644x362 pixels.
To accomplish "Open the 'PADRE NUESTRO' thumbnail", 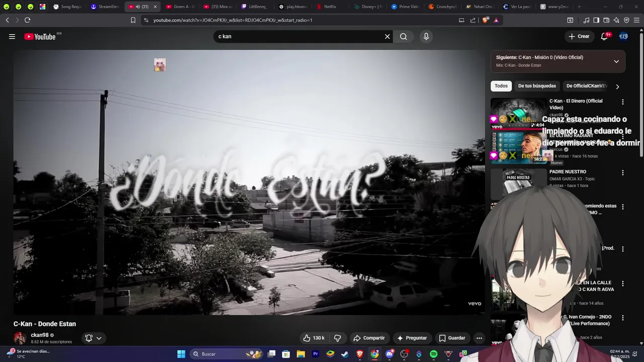I will (x=518, y=184).
